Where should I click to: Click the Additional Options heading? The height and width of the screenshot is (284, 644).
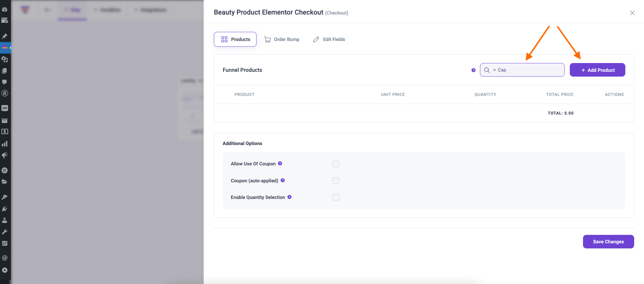pos(242,143)
